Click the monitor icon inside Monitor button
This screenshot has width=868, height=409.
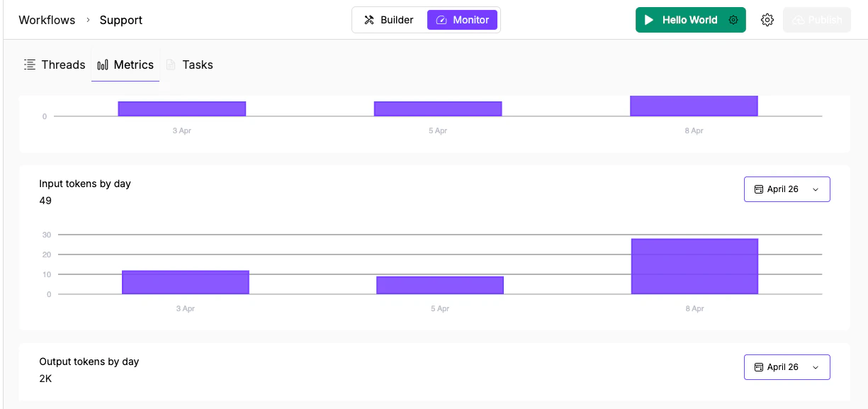[442, 19]
